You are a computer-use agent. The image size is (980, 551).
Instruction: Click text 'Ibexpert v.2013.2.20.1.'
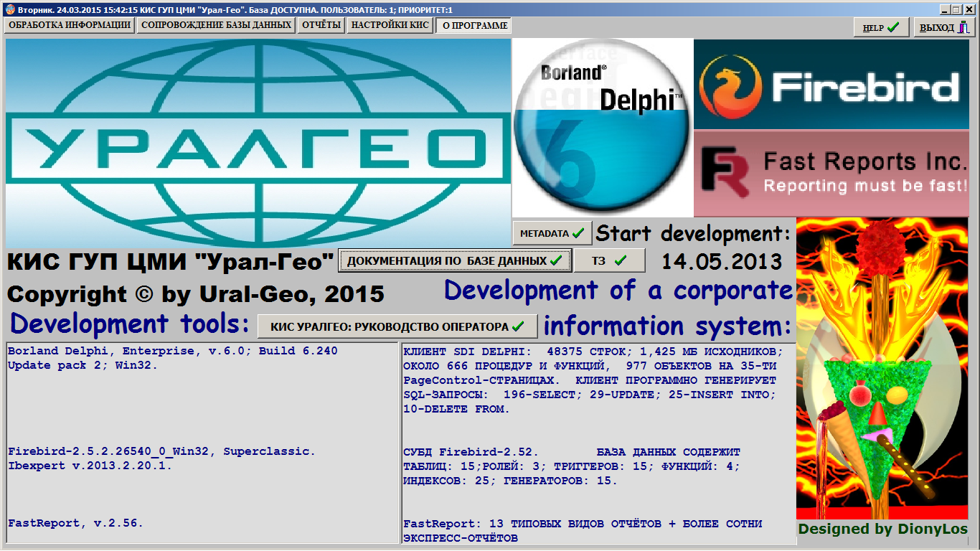[90, 466]
